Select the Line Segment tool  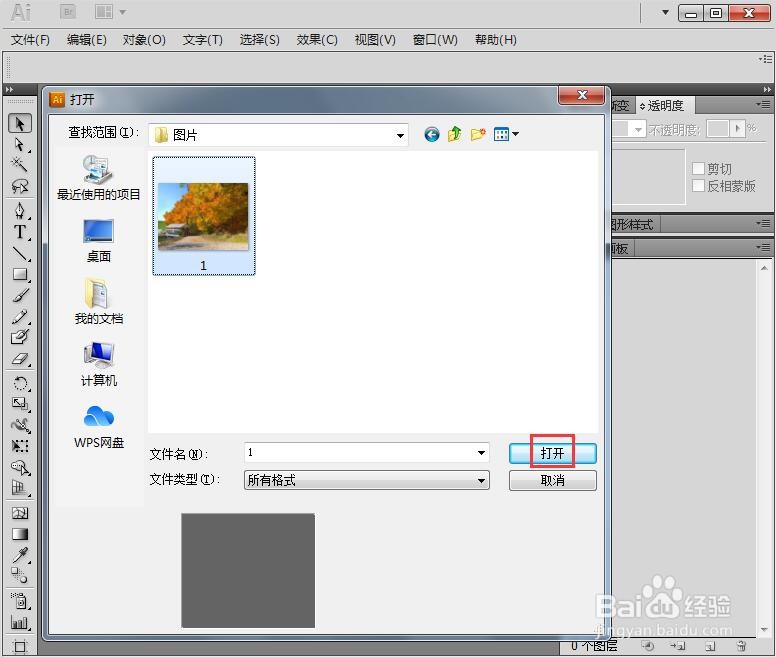[x=20, y=253]
